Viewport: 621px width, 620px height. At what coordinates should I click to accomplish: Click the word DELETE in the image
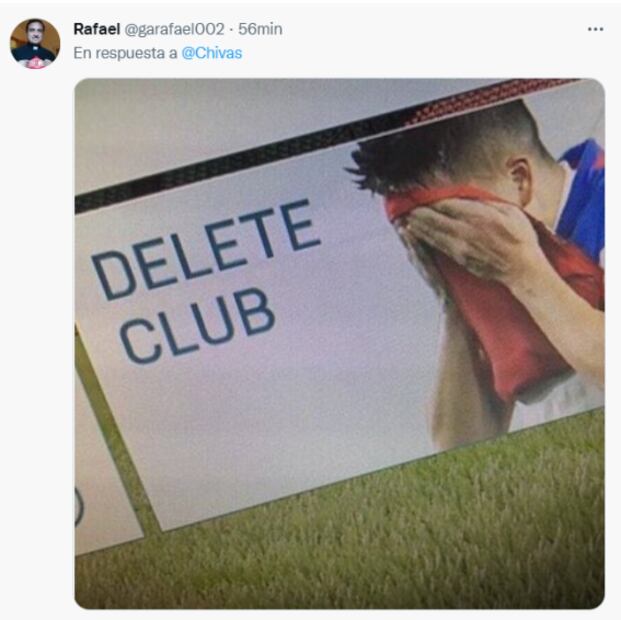(206, 249)
